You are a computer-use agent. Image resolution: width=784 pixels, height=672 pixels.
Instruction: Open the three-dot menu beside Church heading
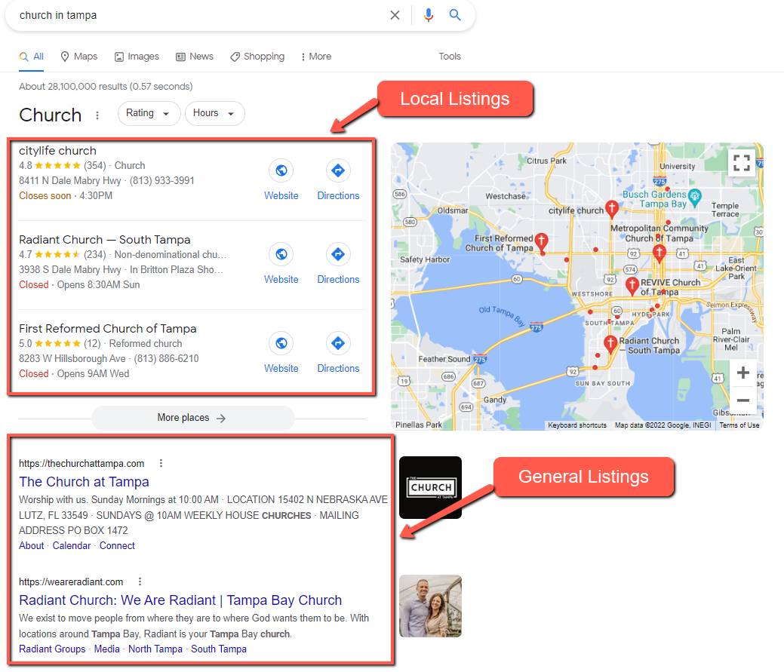(97, 115)
